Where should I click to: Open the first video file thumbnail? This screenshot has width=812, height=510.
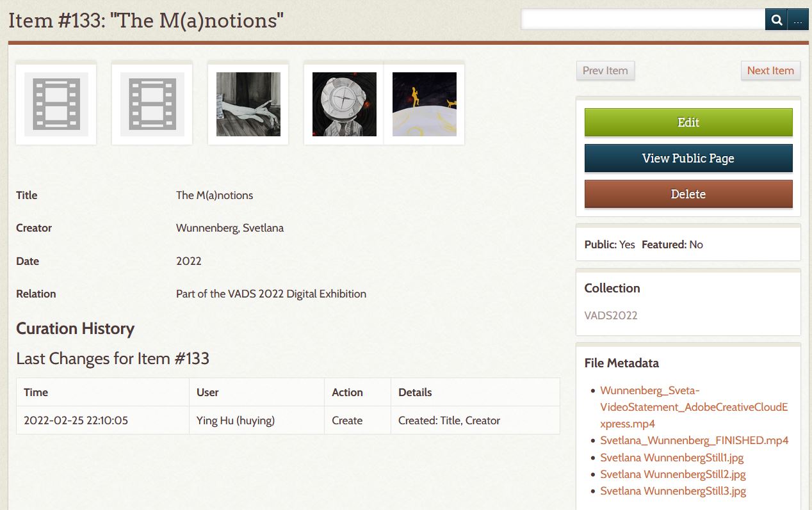coord(56,104)
